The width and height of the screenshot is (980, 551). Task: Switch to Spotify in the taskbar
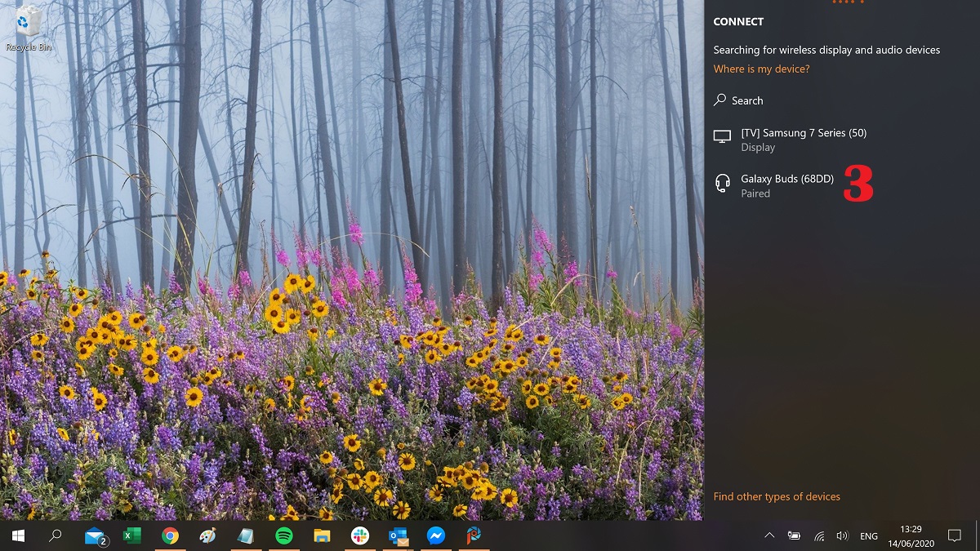[284, 535]
